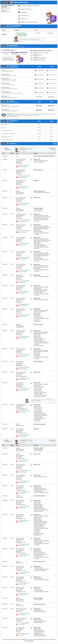Select the Owner 2 column in Ownership History
This screenshot has height=644, width=58.
[51, 121]
